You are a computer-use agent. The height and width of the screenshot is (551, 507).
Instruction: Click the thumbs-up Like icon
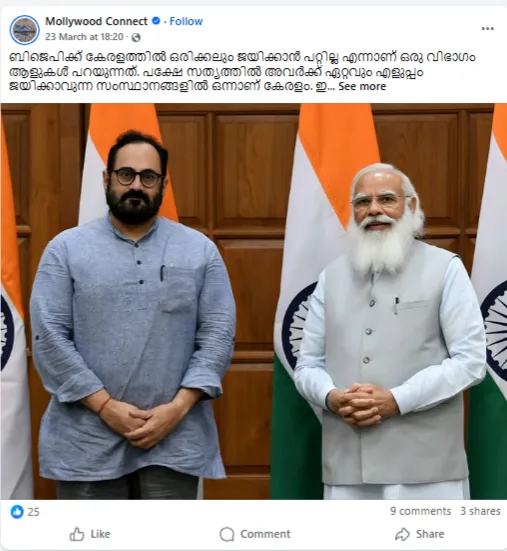pos(77,534)
